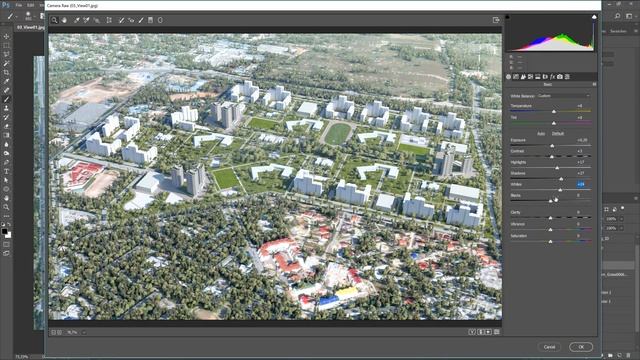
Task: Click the foreground color swatch in Photoshop
Action: point(4,231)
